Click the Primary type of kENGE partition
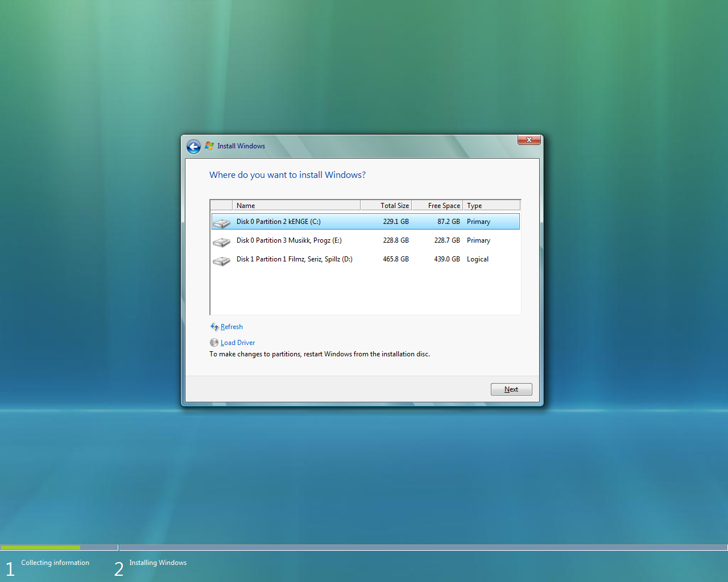This screenshot has width=728, height=582. [478, 222]
